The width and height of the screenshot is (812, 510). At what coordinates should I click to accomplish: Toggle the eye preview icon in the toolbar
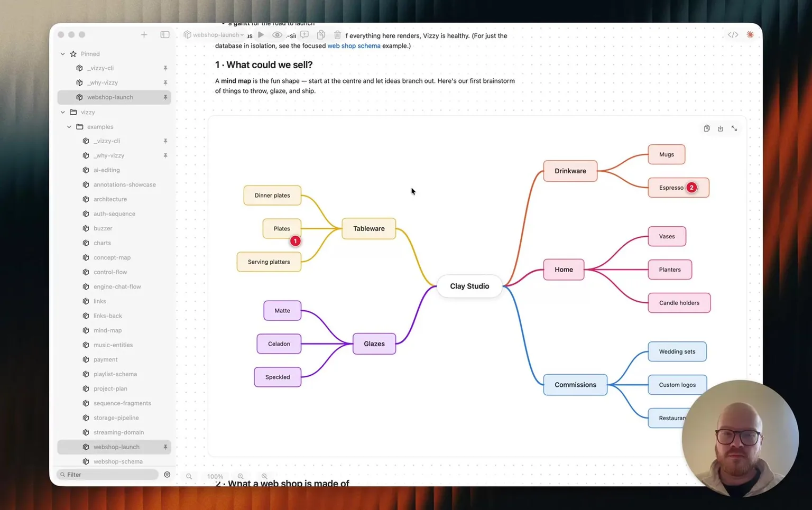(x=277, y=35)
